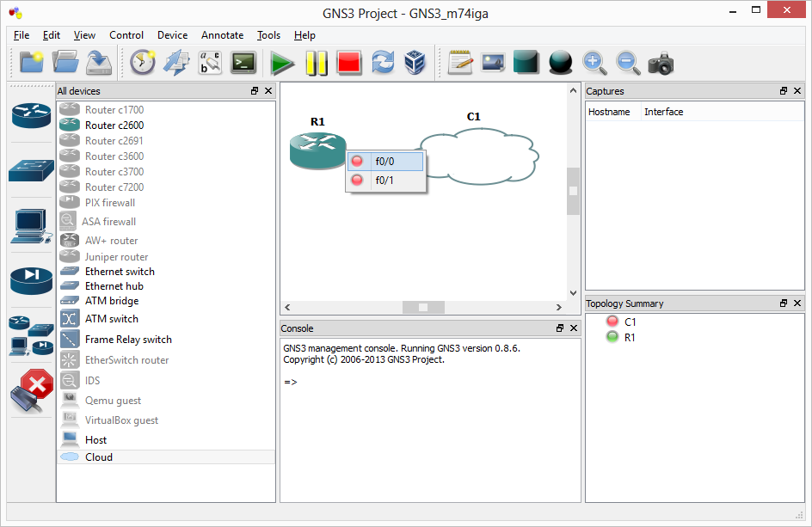Image resolution: width=812 pixels, height=527 pixels.
Task: Click the New blank project icon
Action: tap(32, 63)
